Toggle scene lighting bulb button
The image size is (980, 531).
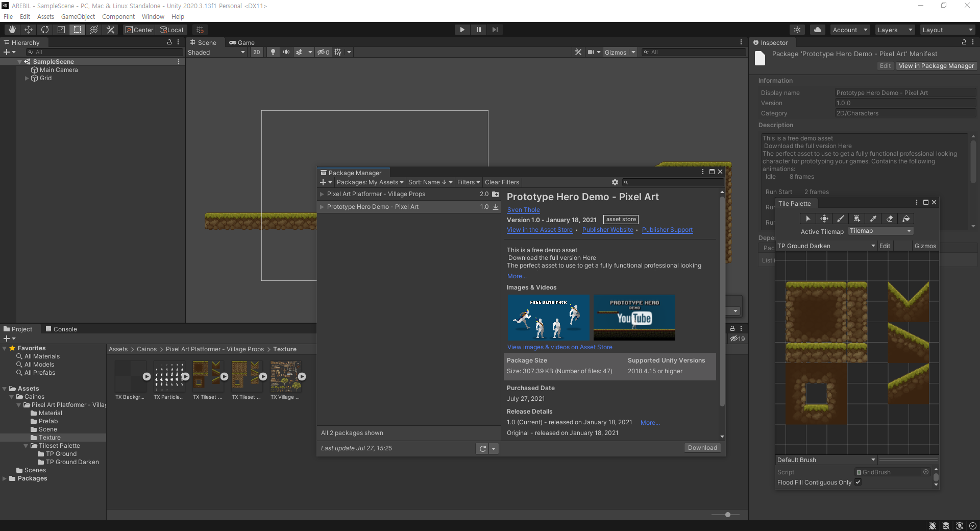tap(273, 52)
